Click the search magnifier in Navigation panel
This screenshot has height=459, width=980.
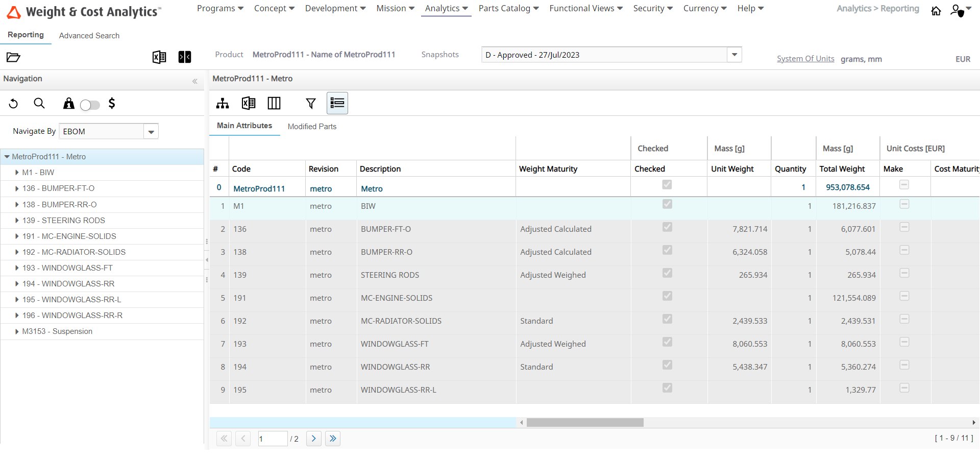click(39, 104)
